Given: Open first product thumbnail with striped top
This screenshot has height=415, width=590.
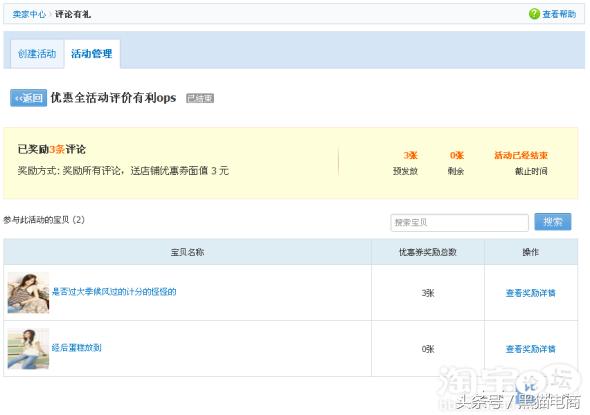Looking at the screenshot, I should tap(28, 293).
